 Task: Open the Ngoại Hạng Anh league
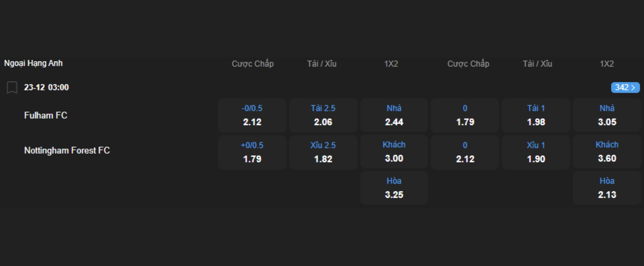click(x=33, y=63)
